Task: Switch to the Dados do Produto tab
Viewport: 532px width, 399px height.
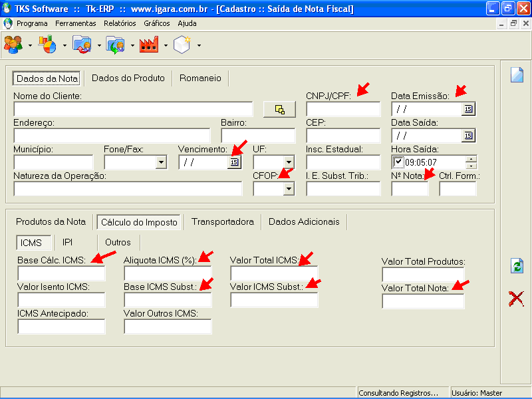Action: [x=128, y=78]
